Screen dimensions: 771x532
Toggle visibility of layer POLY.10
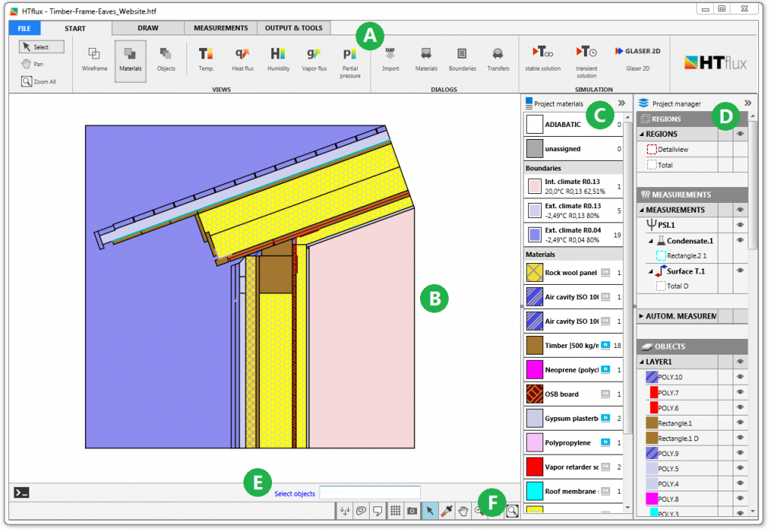pyautogui.click(x=739, y=376)
